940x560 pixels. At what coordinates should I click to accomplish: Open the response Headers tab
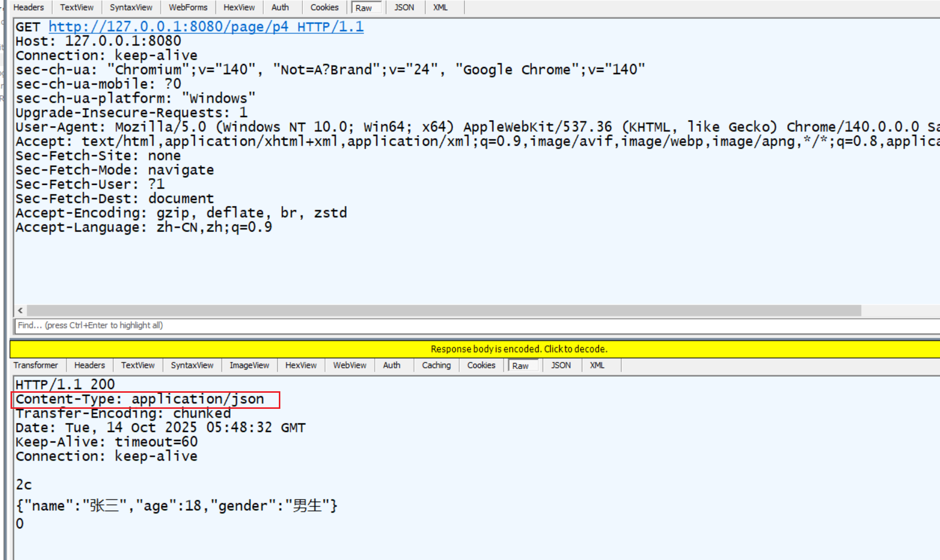pyautogui.click(x=89, y=365)
